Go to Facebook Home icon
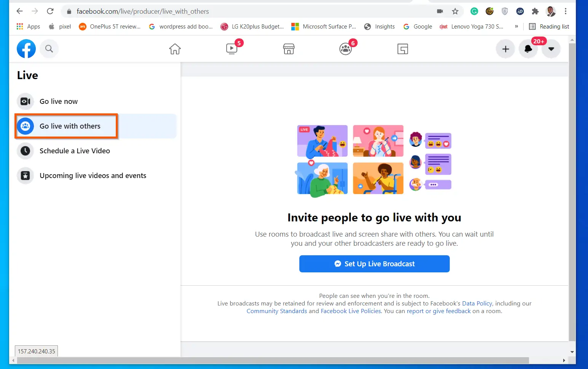 coord(175,49)
